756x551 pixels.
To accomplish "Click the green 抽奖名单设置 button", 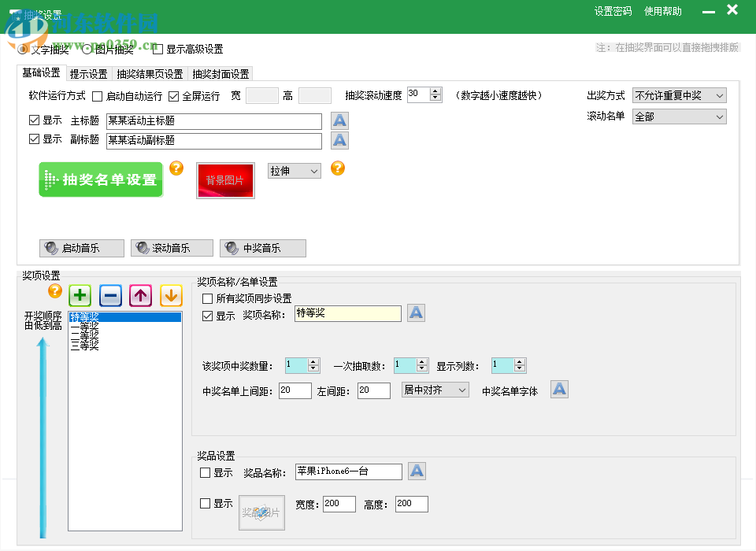I will click(x=100, y=179).
